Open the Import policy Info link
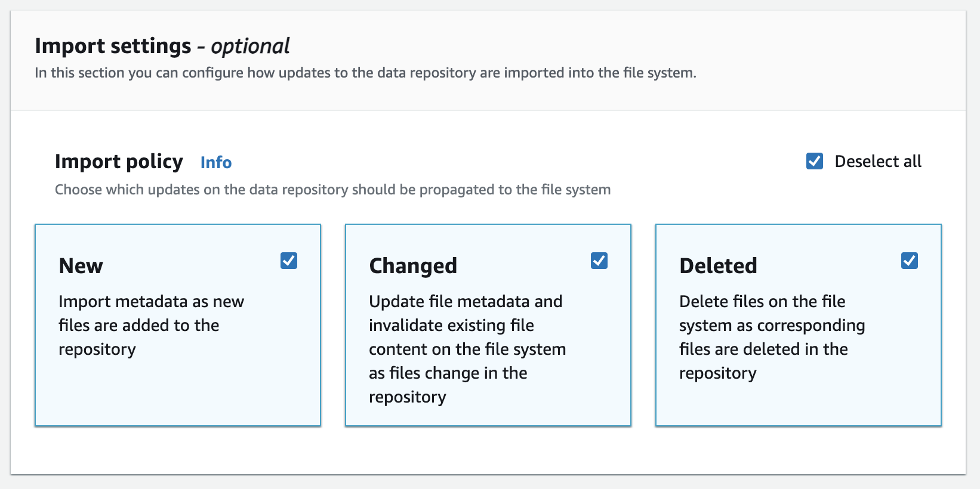The width and height of the screenshot is (980, 489). coord(215,162)
